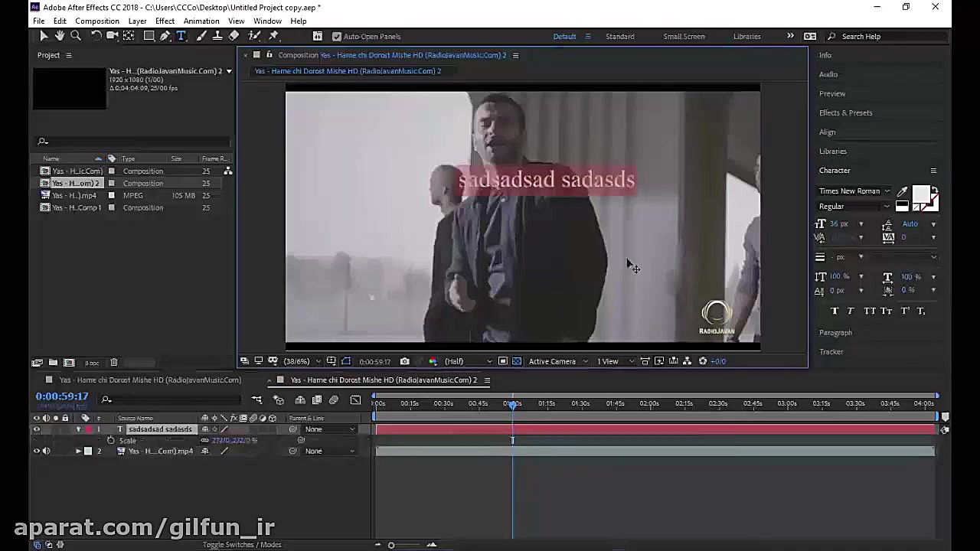The image size is (980, 551).
Task: Apply Superscript text style
Action: (x=905, y=311)
